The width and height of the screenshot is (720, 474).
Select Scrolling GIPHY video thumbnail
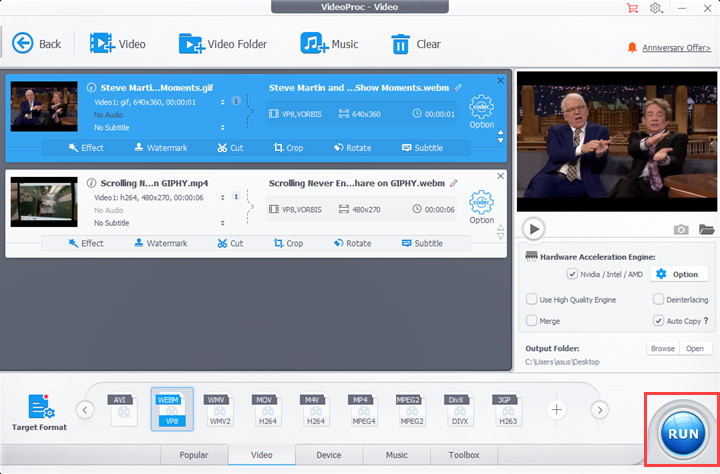point(44,202)
